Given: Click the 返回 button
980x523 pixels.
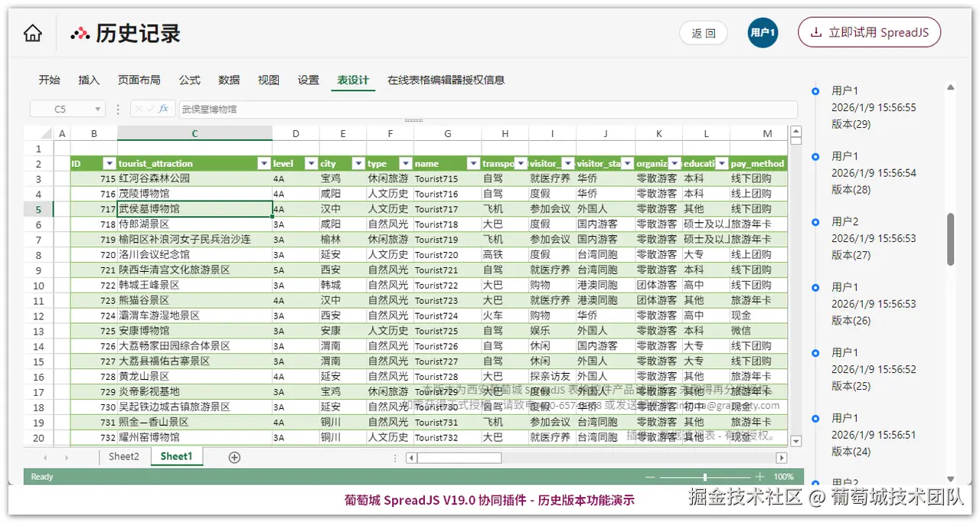Looking at the screenshot, I should pos(704,33).
